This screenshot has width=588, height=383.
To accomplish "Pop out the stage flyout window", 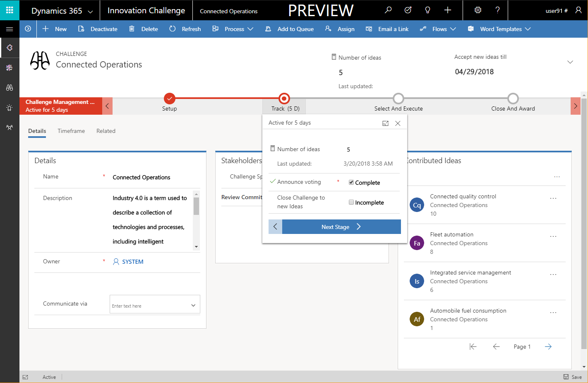I will click(x=385, y=123).
